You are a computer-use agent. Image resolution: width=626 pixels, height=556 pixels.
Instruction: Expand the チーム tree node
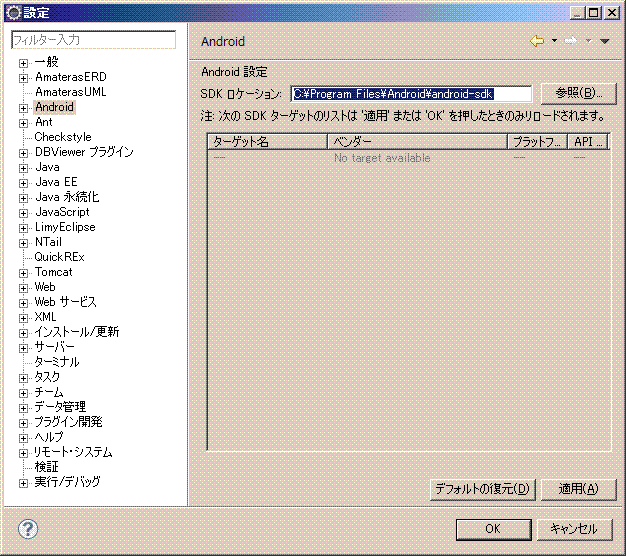tap(23, 393)
